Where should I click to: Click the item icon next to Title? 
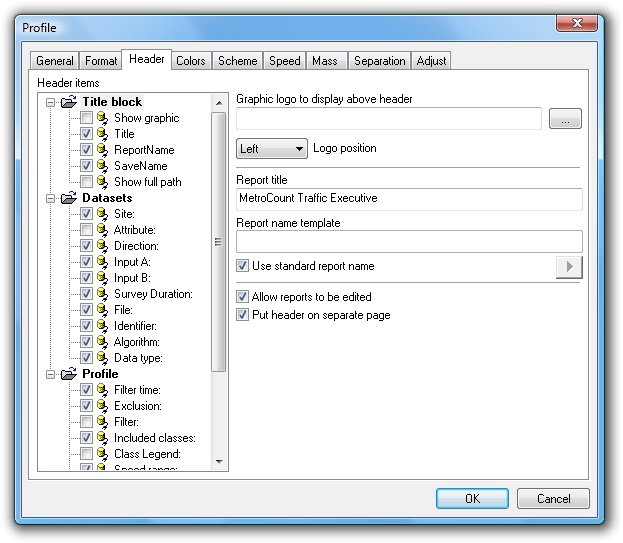click(x=103, y=134)
